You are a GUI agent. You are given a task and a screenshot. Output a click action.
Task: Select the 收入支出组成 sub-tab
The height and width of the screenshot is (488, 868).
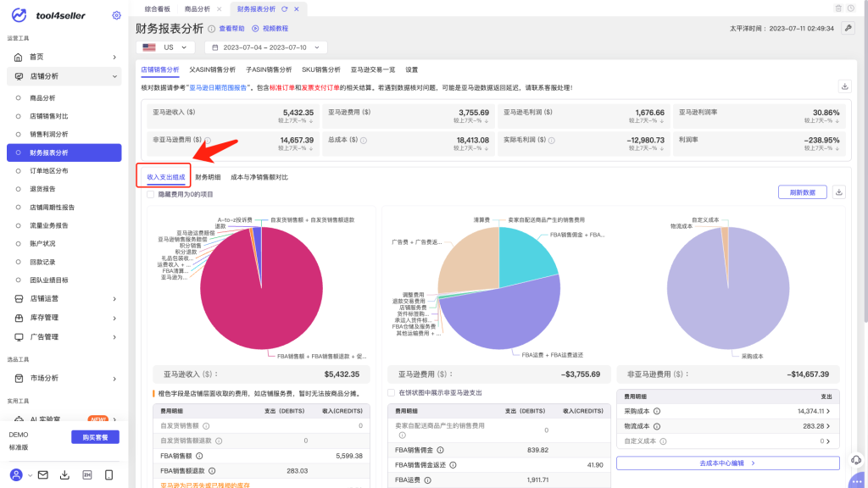pyautogui.click(x=166, y=177)
